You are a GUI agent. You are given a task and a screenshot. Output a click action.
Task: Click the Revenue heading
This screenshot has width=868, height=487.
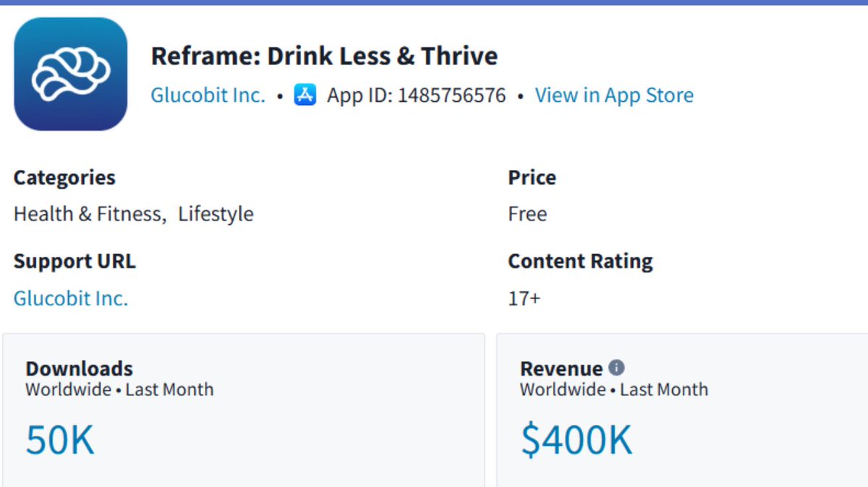(561, 368)
